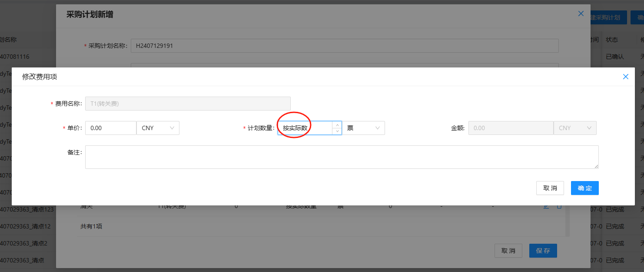Click the 金额 amount field
Screen dimensions: 644x272
(511, 128)
